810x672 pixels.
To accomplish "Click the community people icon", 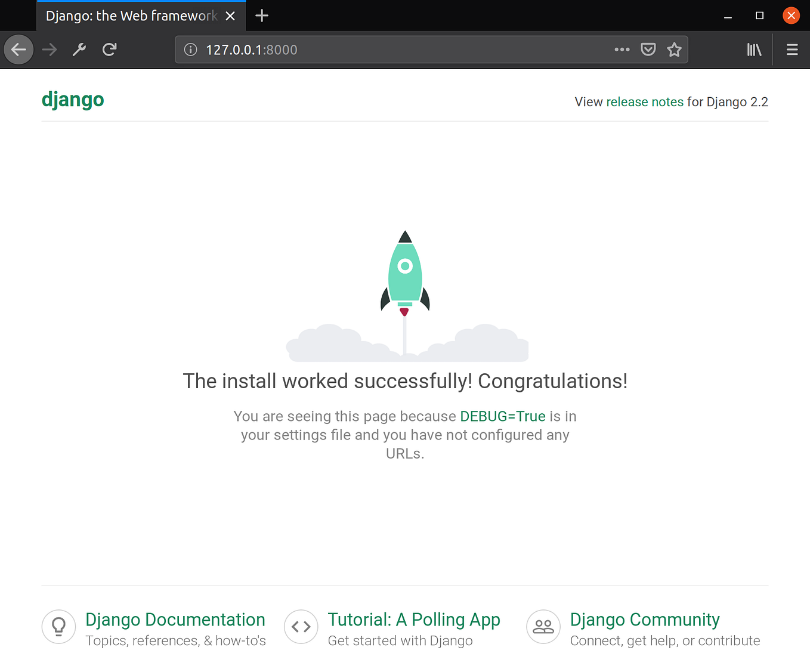I will click(543, 627).
